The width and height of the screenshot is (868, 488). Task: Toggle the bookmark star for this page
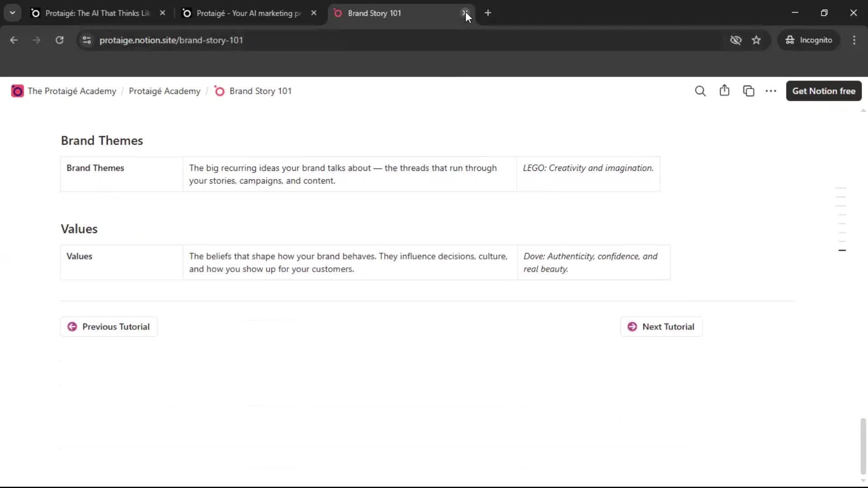756,40
